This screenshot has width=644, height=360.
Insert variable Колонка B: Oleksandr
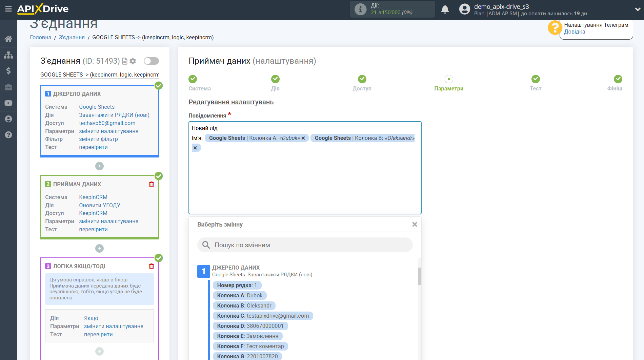coord(244,305)
